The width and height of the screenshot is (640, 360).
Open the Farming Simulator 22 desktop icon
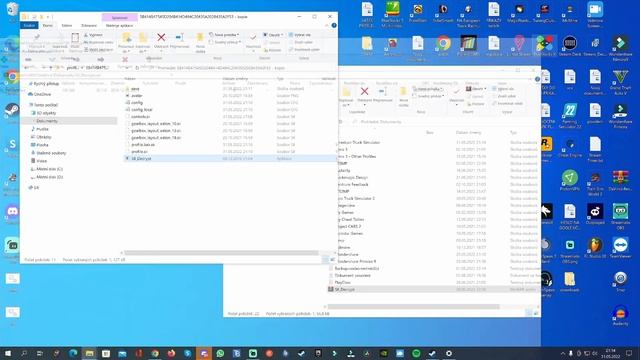[570, 111]
